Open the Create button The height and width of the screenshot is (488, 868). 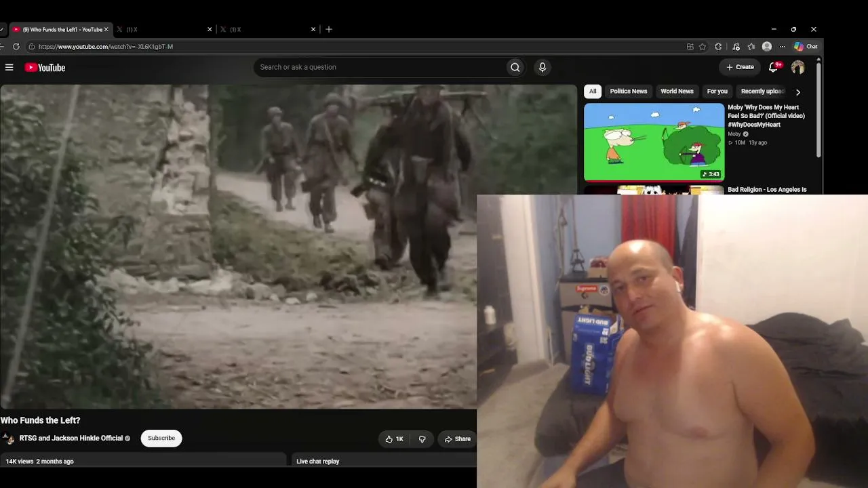tap(740, 67)
